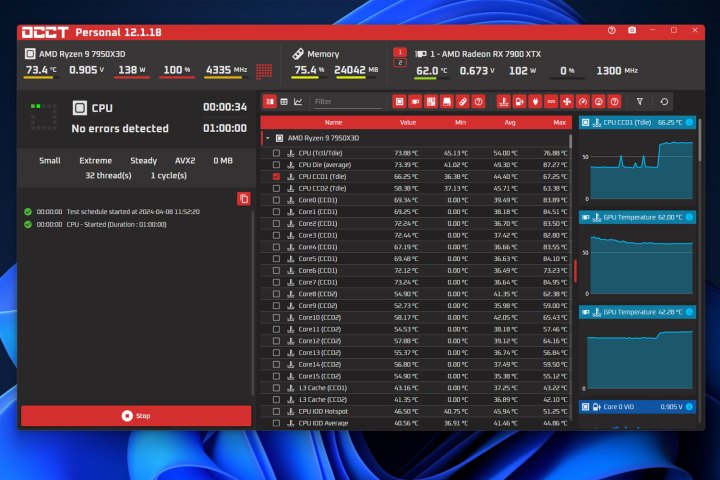
Task: Toggle question-mark filter beside memory stick icon
Action: click(478, 102)
